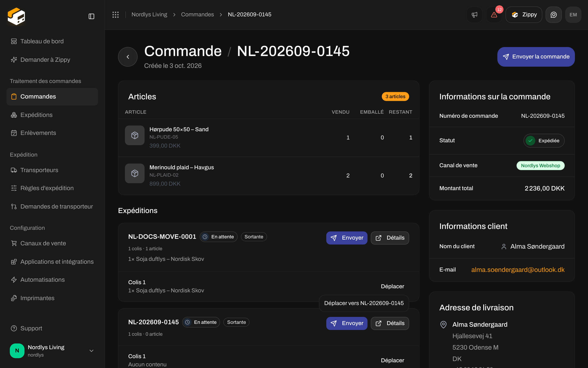Screen dimensions: 588x368
Task: Open Canaux de vente
Action: click(x=52, y=243)
